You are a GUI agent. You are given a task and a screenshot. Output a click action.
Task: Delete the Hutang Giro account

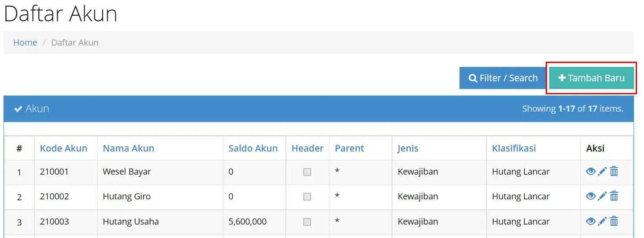614,196
